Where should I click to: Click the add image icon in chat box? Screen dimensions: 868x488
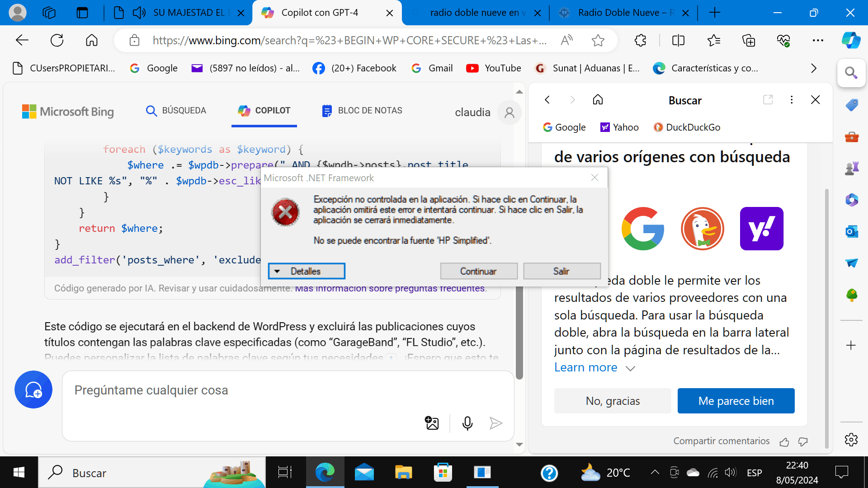(432, 423)
